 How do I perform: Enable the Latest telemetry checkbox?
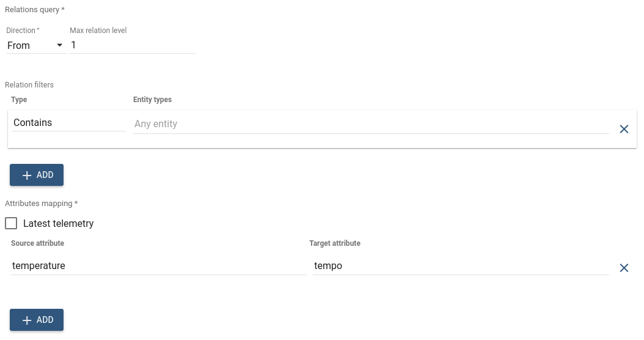[x=11, y=223]
